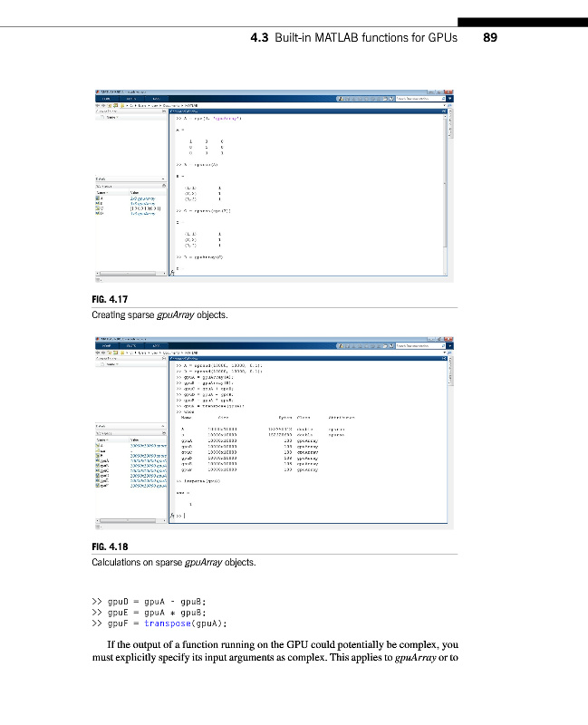Open Command Window actions dropdown in upper window

pos(444,111)
